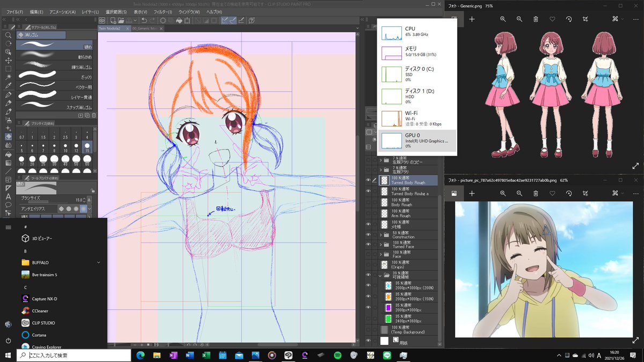The image size is (644, 362).
Task: Open the anti-aliasing dropdown arrow
Action: (90, 209)
